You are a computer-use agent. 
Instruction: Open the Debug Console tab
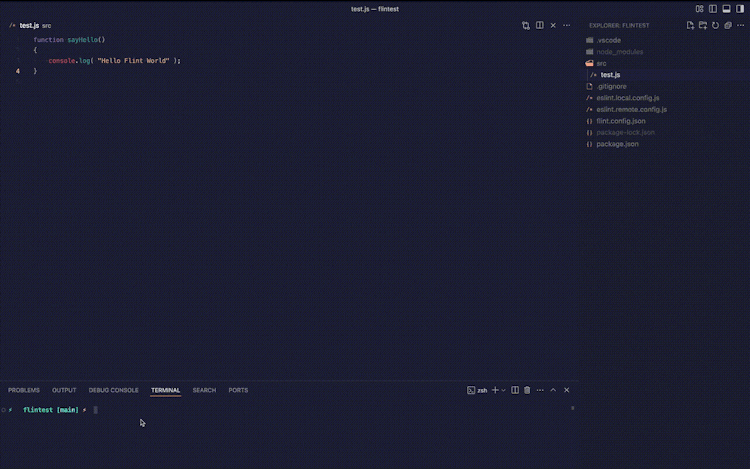point(113,390)
